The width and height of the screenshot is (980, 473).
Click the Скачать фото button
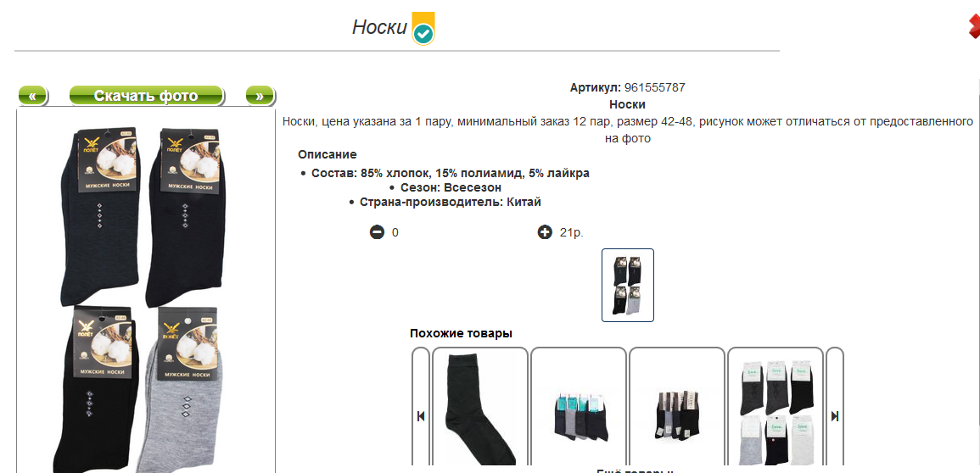146,96
